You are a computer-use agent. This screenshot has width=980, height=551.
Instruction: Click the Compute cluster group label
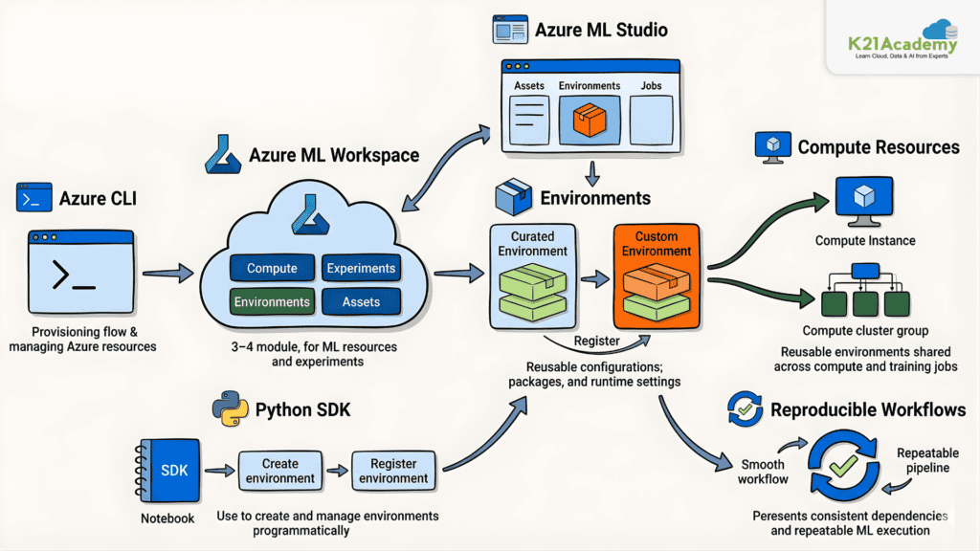click(865, 330)
